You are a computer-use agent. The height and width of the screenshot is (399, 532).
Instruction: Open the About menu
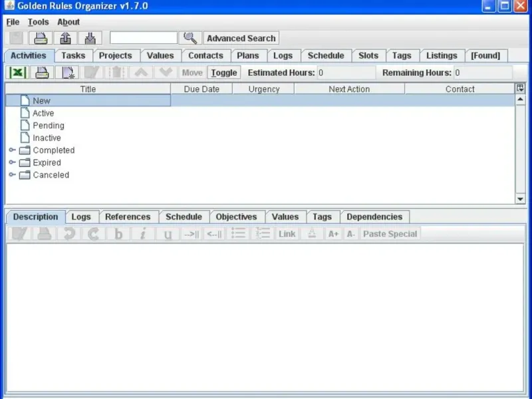tap(68, 22)
